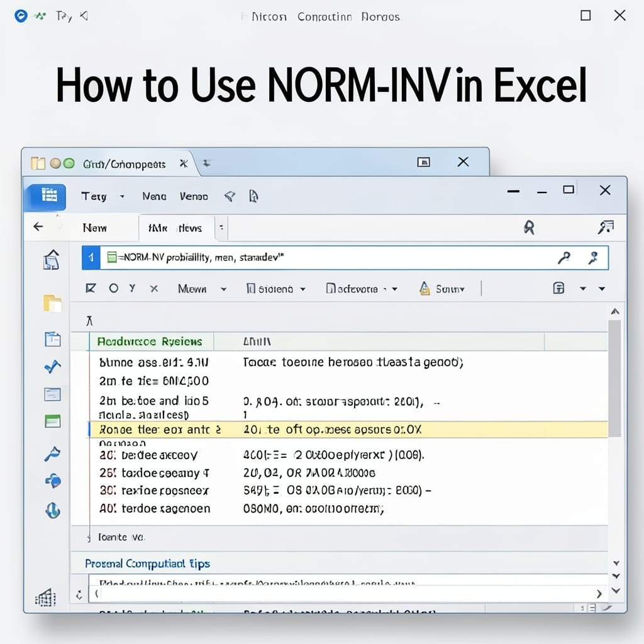Click the blue chat bubble sidebar icon
The width and height of the screenshot is (644, 644).
(x=53, y=480)
